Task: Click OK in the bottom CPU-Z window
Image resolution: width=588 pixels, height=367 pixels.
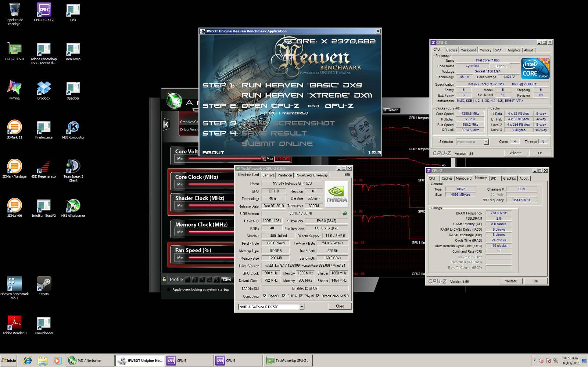Action: point(536,281)
